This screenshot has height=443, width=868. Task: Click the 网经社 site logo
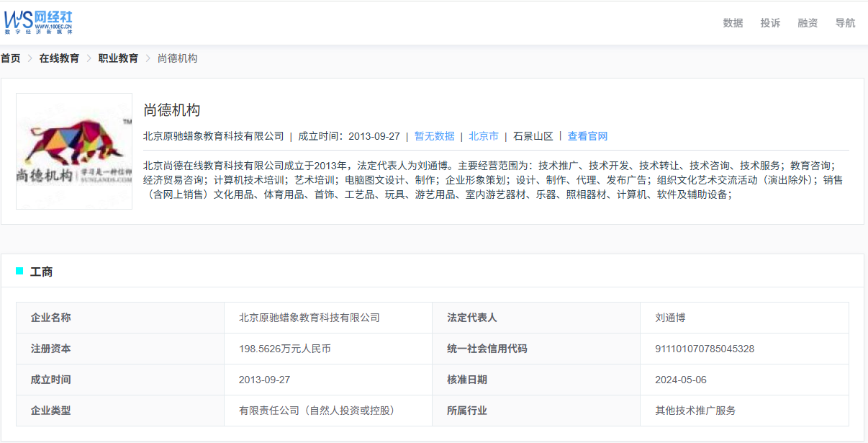(39, 22)
